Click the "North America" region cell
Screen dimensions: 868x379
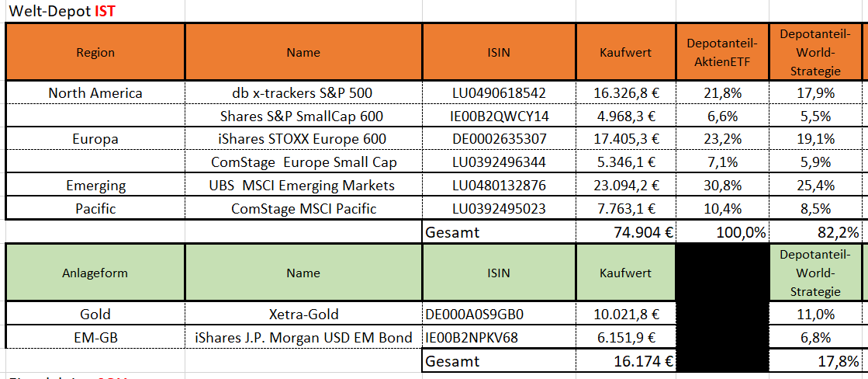[x=95, y=93]
